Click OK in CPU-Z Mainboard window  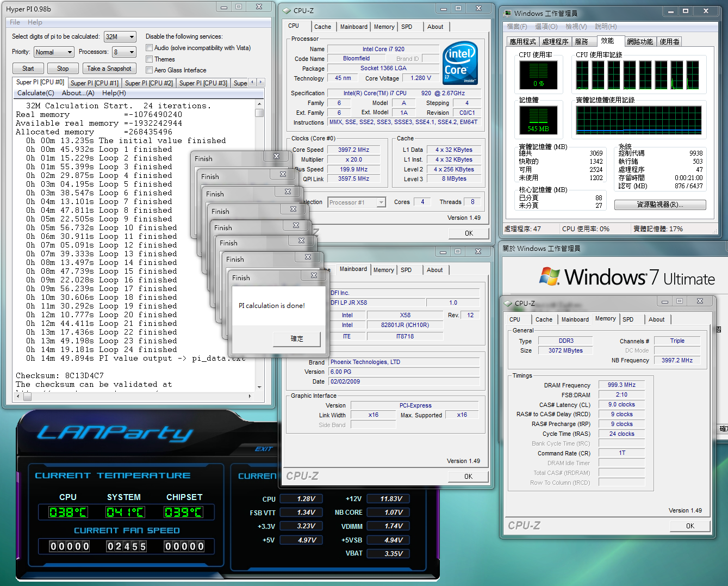click(469, 476)
